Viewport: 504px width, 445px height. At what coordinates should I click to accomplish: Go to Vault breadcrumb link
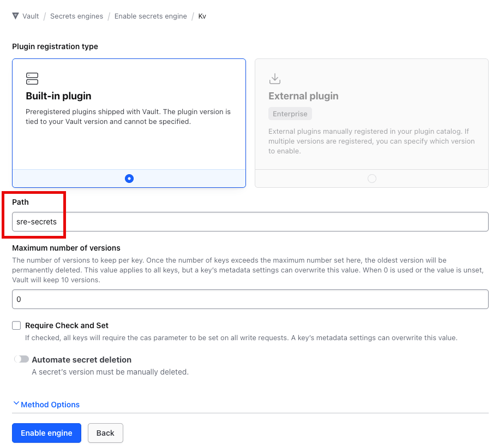click(31, 16)
